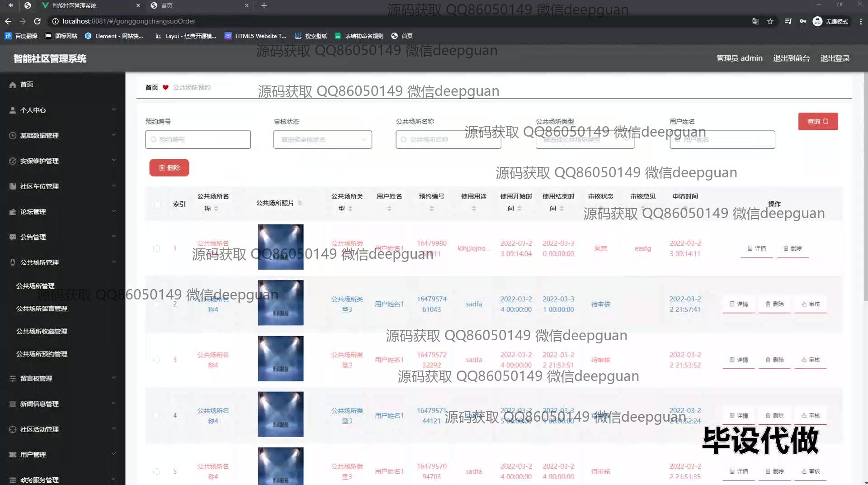868x485 pixels.
Task: Click the home icon in the sidebar
Action: point(13,85)
